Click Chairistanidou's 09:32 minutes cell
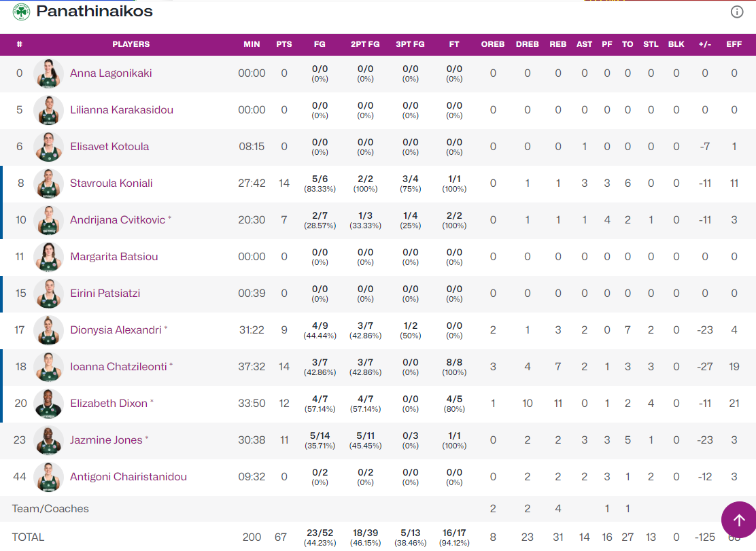Screen dimensions: 756x551 point(252,477)
